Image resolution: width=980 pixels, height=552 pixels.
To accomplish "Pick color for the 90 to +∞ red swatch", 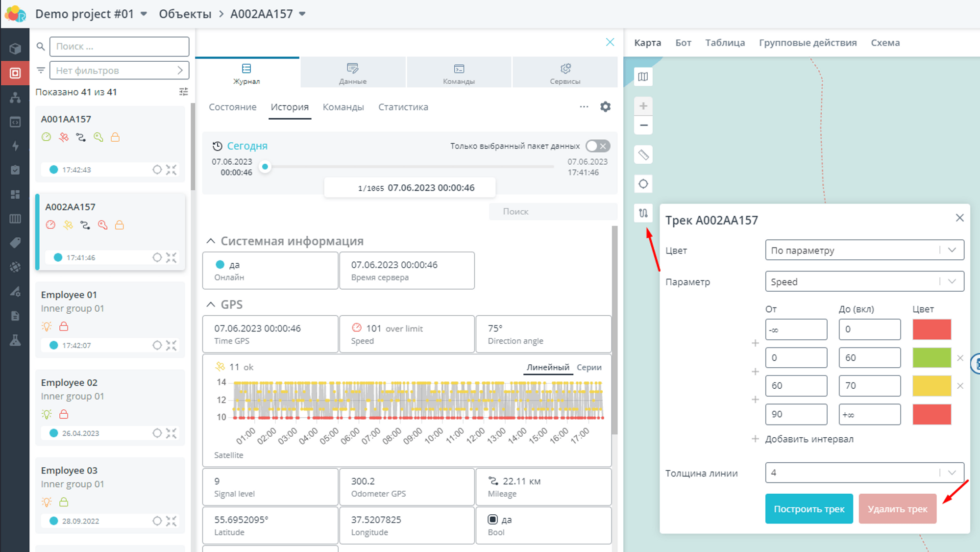I will coord(931,414).
